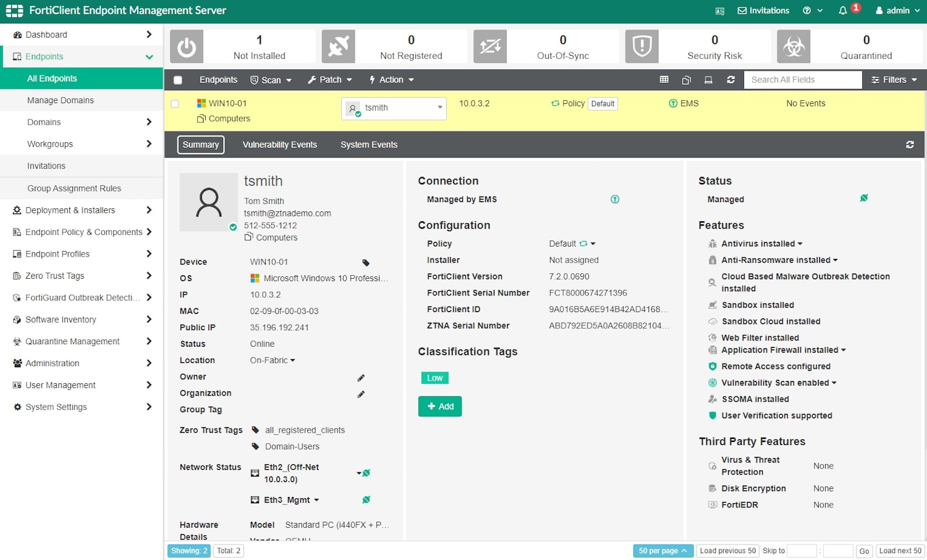Click the Add classification tag button
Screen dimensions: 927x560
[x=440, y=406]
